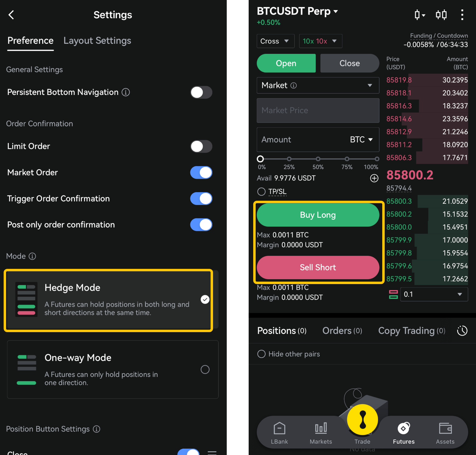The width and height of the screenshot is (476, 455).
Task: Open the LBank home tab
Action: click(279, 433)
